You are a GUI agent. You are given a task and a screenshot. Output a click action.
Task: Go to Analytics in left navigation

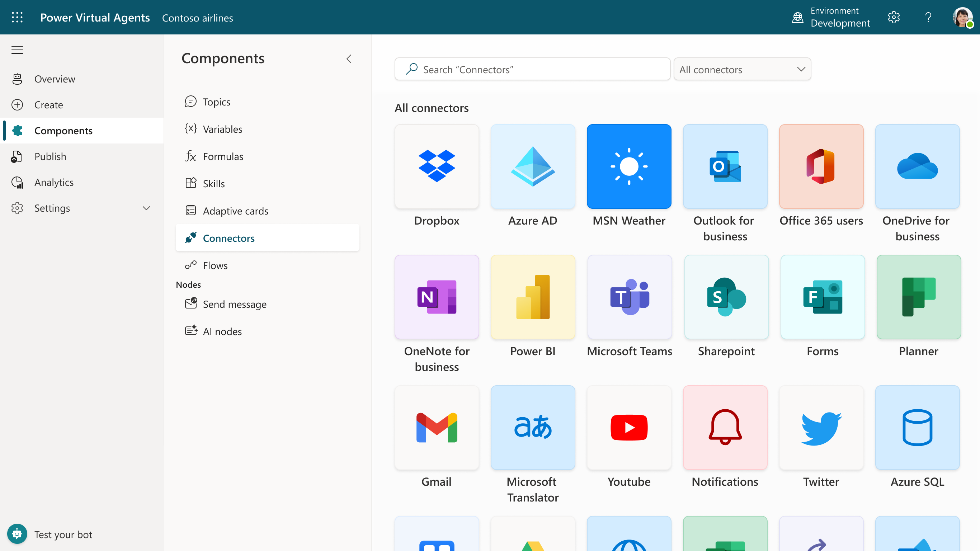pos(82,182)
